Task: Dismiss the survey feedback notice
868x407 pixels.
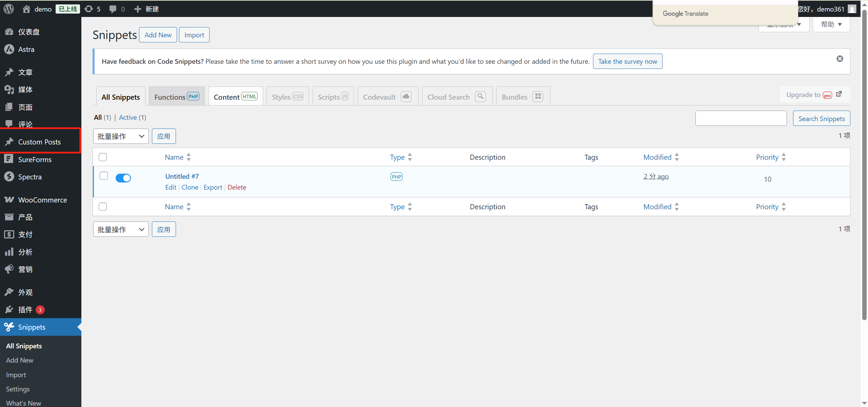Action: (x=840, y=59)
